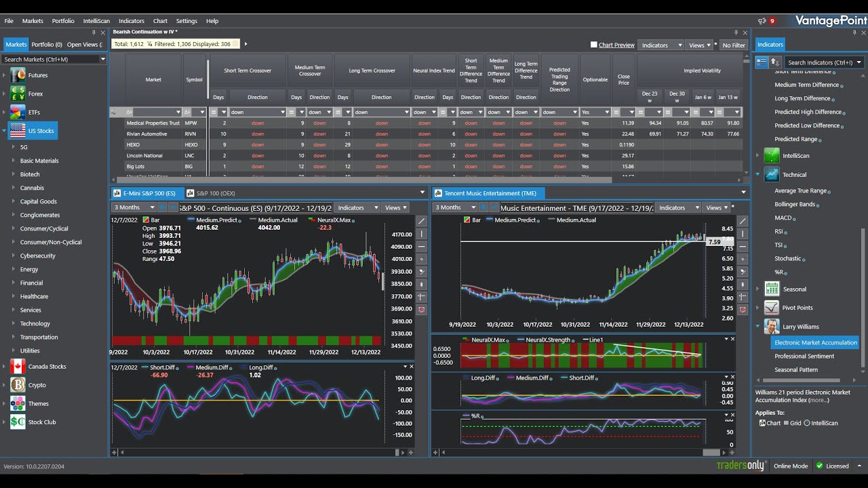Select the trendline drawing tool on ES chart
The height and width of the screenshot is (488, 868).
(x=422, y=222)
